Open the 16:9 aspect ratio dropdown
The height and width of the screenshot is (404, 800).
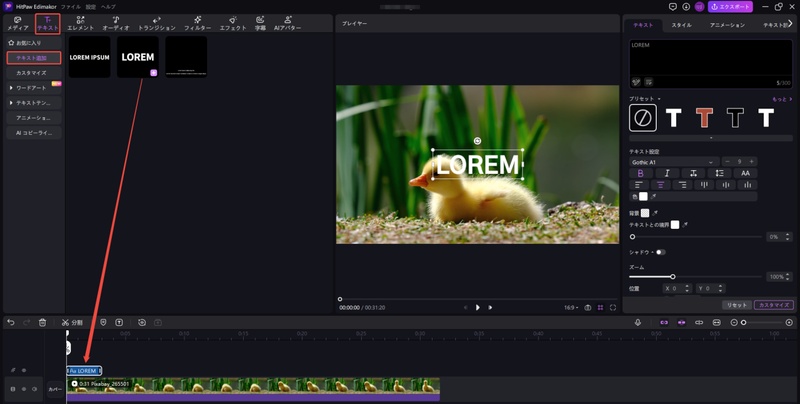coord(571,308)
